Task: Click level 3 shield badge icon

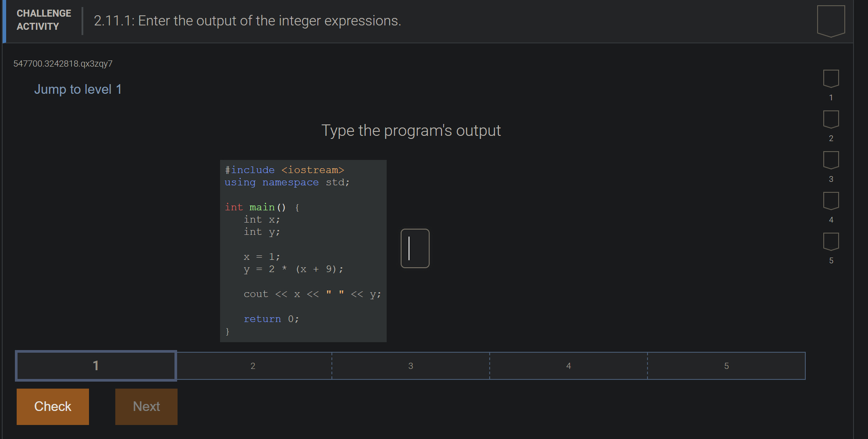Action: click(x=831, y=160)
